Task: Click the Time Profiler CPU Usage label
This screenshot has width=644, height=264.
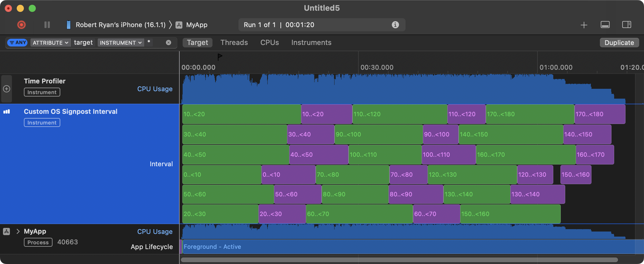Action: click(x=155, y=89)
